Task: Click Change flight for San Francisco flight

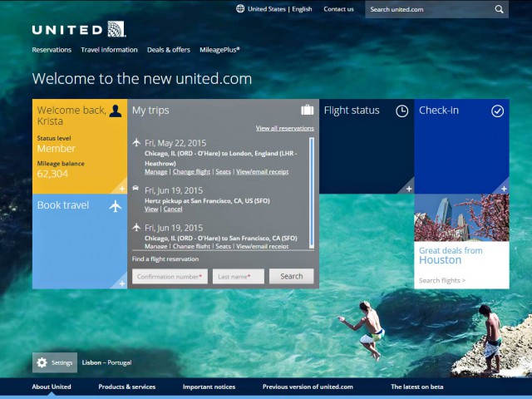Action: click(192, 246)
